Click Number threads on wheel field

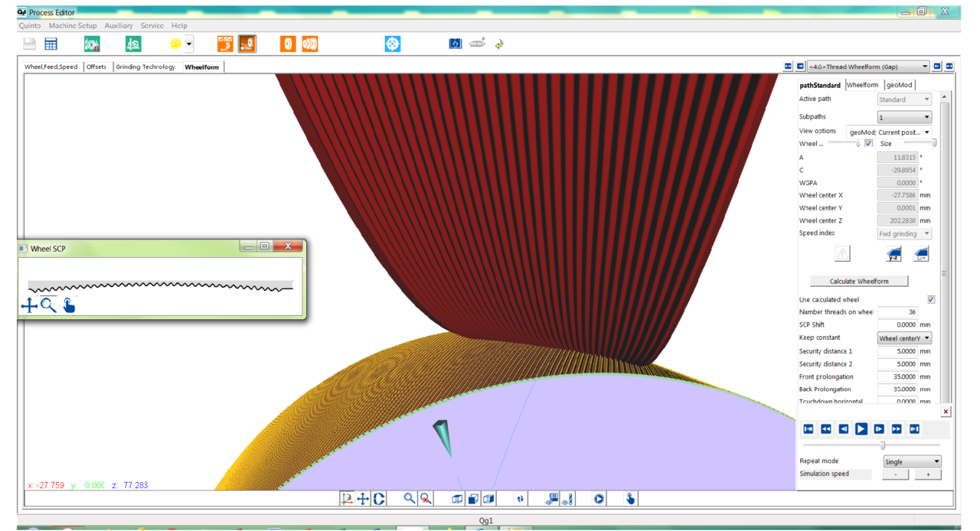click(897, 312)
